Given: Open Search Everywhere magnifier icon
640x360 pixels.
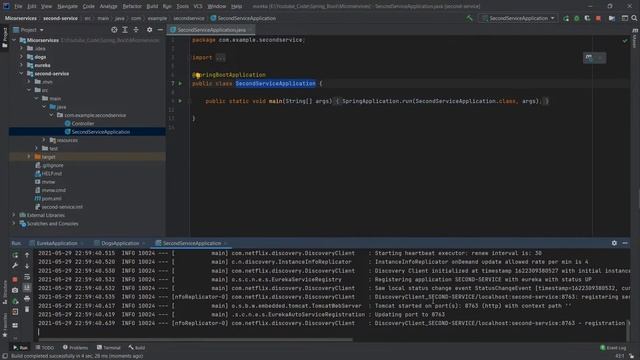Looking at the screenshot, I should tap(634, 18).
